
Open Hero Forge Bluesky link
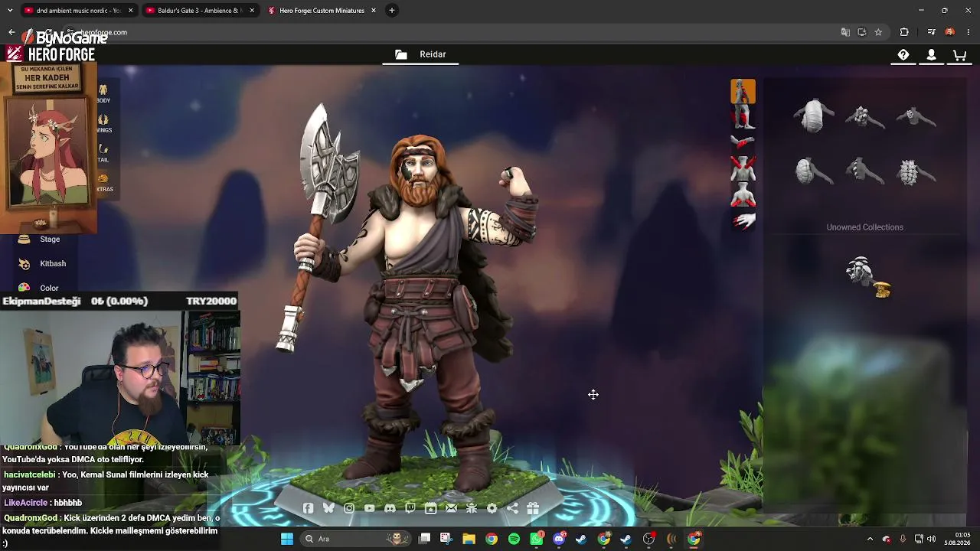(x=328, y=508)
